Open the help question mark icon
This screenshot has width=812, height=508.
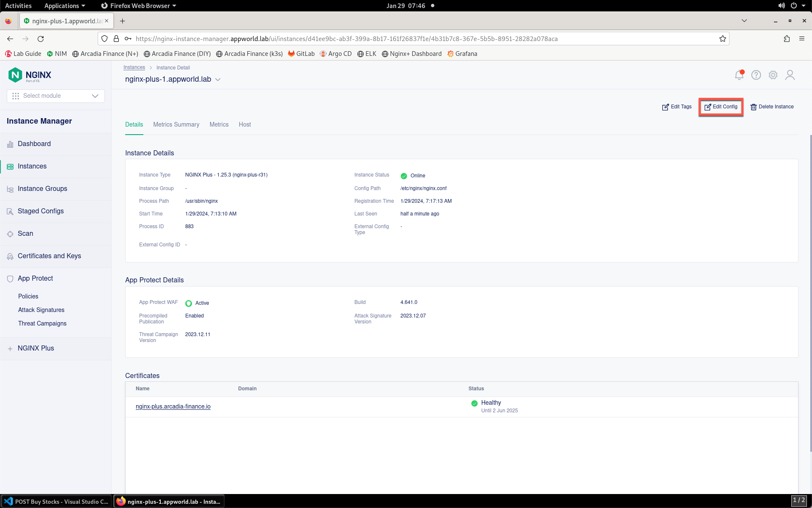click(756, 75)
